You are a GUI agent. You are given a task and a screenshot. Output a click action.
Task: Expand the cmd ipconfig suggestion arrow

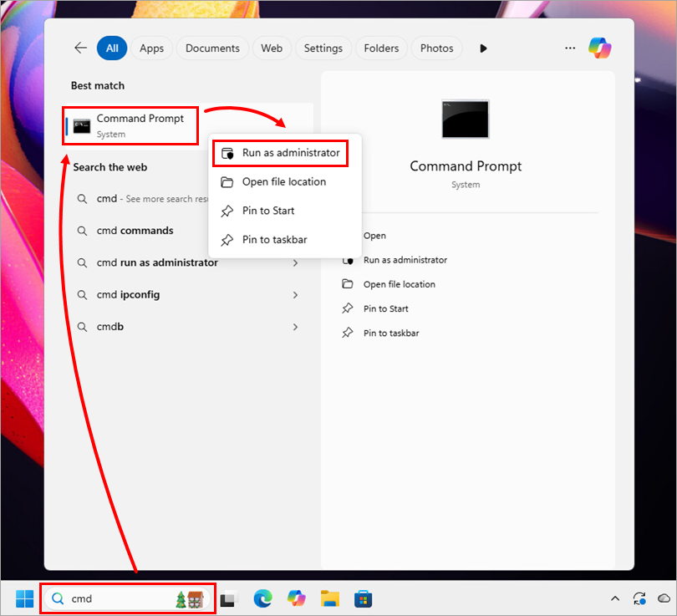(x=296, y=295)
